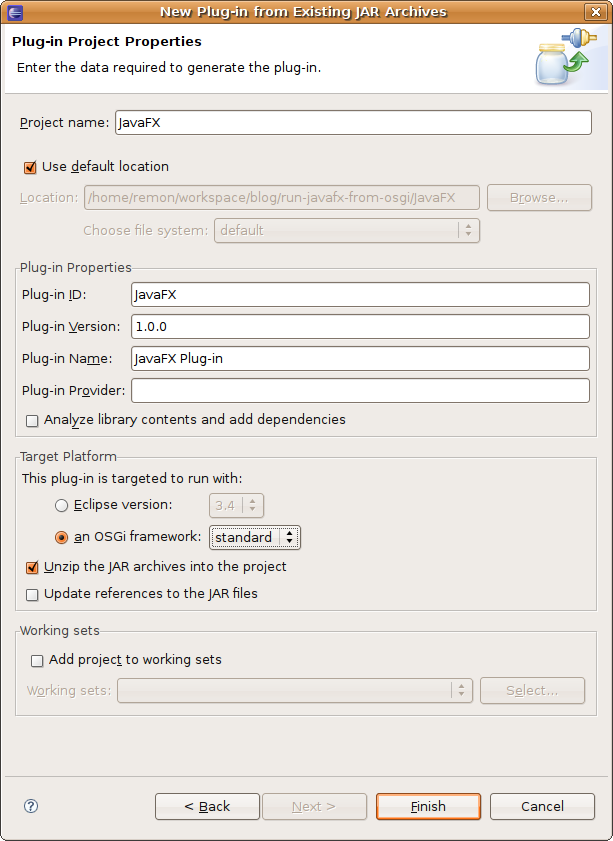
Task: Select the Eclipse version radio button
Action: click(62, 505)
